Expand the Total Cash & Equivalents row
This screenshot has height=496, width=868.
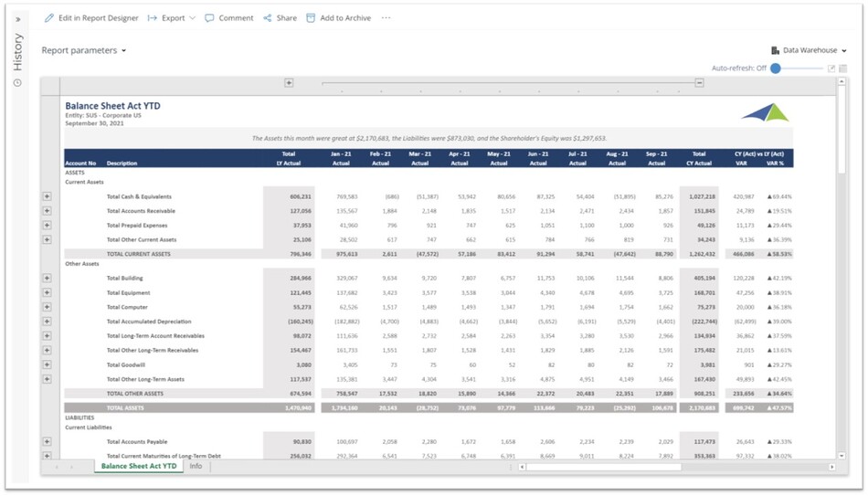point(47,196)
